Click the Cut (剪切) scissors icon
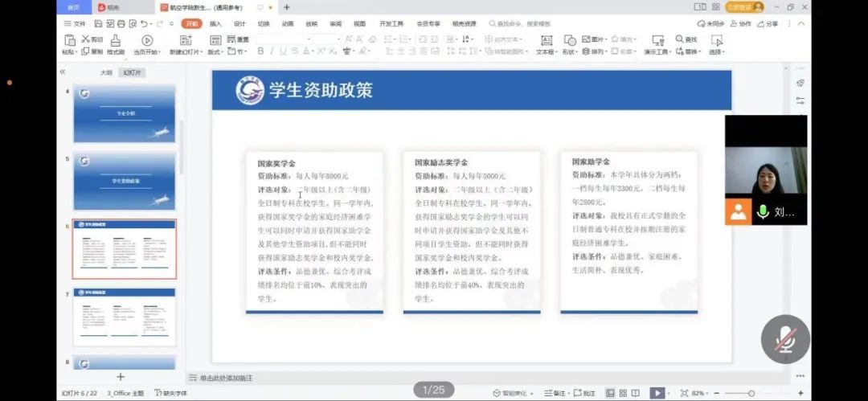 pos(86,39)
